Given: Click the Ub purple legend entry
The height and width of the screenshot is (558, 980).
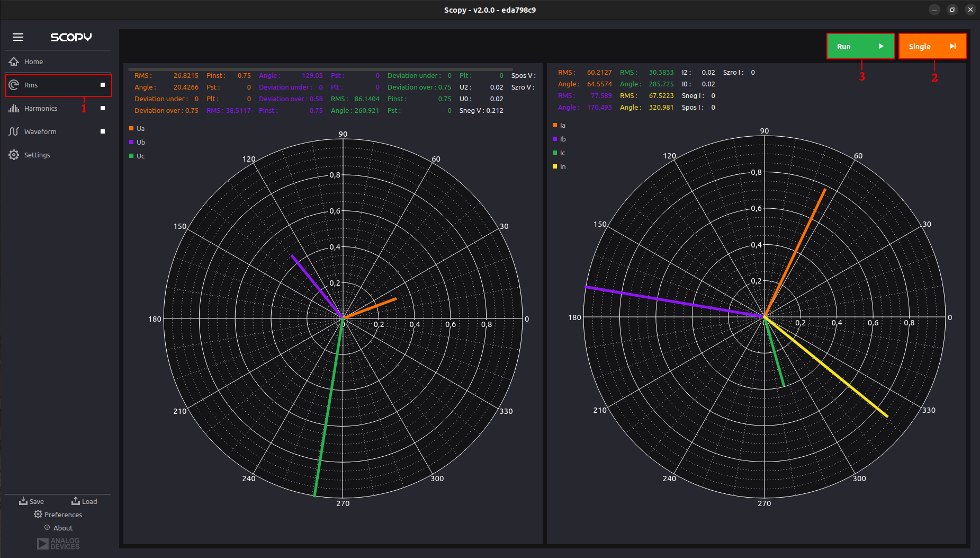Looking at the screenshot, I should point(137,142).
